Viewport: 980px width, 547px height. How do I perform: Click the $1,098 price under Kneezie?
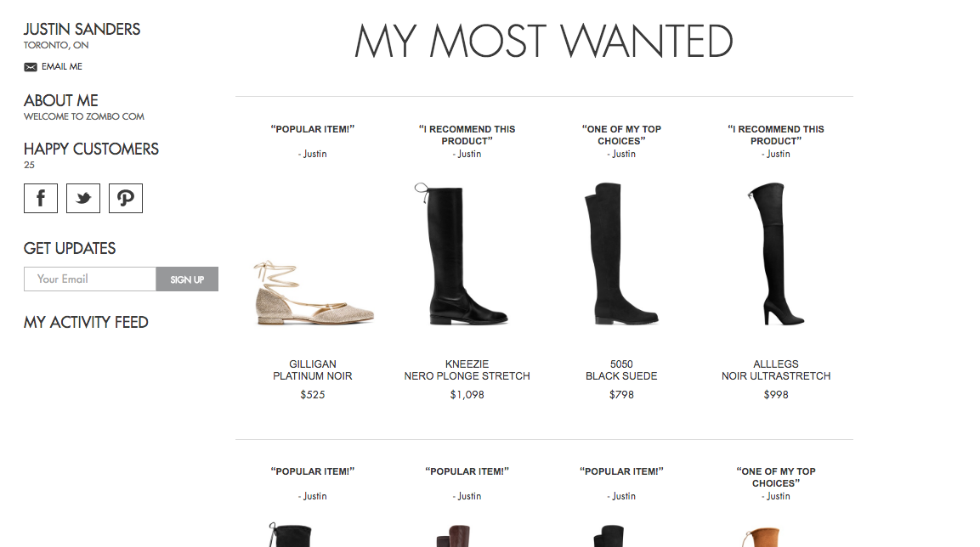(x=467, y=395)
